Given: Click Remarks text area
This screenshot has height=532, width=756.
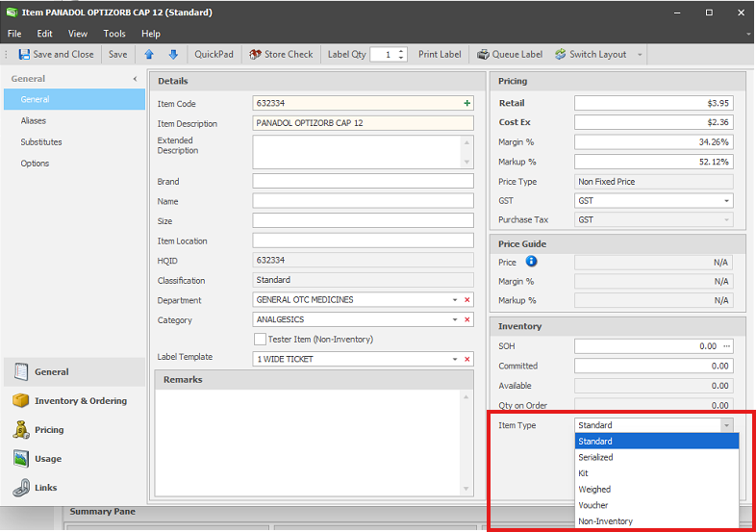Looking at the screenshot, I should tap(309, 443).
